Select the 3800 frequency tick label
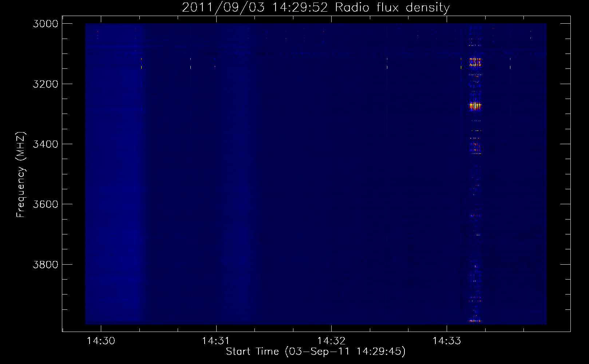Viewport: 589px width, 364px height. (46, 265)
